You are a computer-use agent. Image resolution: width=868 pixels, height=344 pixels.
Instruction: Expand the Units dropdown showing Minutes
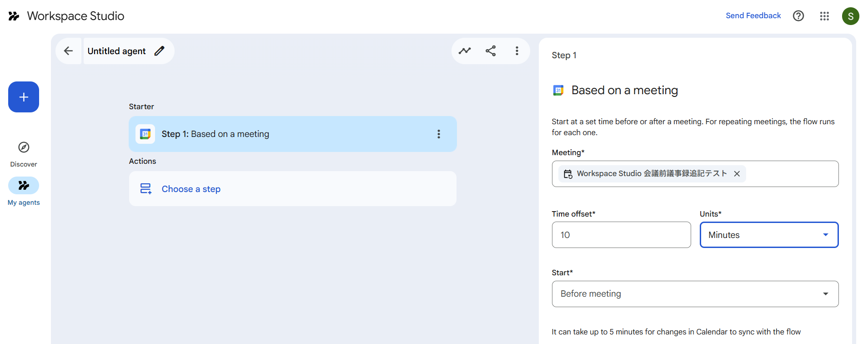coord(769,235)
